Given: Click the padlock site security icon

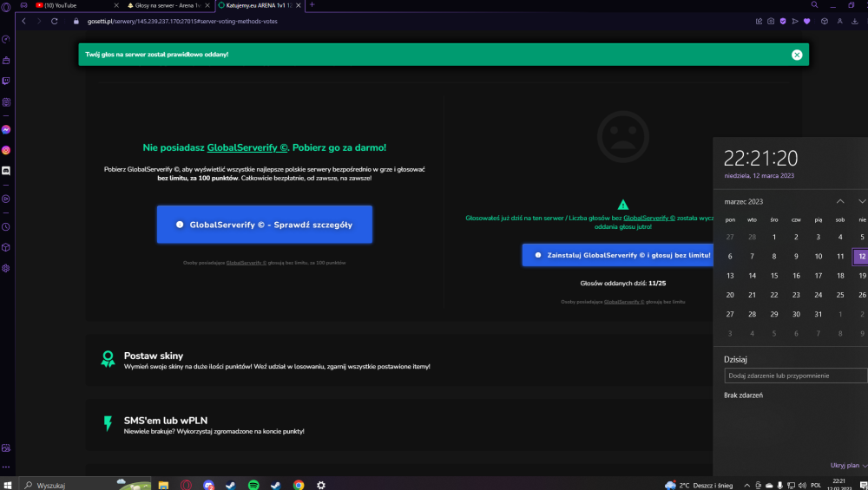Looking at the screenshot, I should 76,21.
